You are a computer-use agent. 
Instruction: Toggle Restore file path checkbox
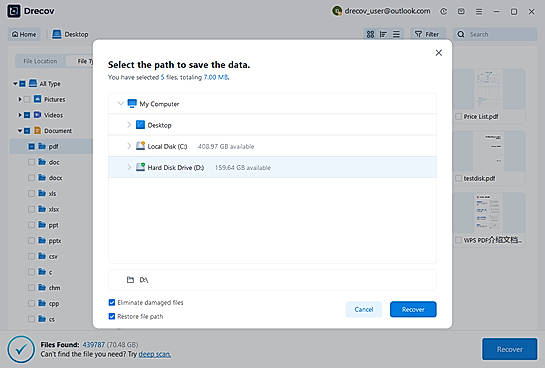click(x=112, y=316)
